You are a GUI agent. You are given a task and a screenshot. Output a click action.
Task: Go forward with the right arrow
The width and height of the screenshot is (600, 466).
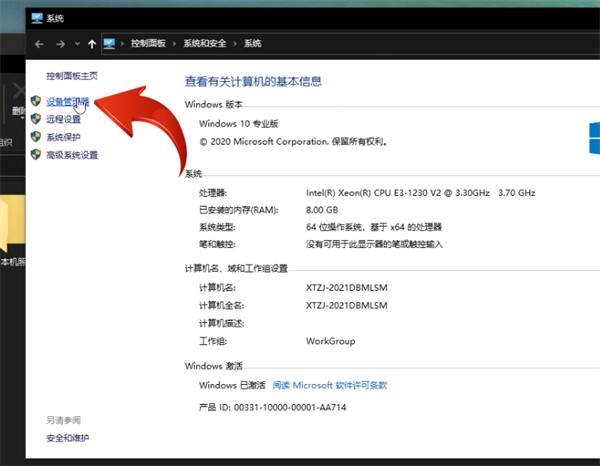(60, 44)
